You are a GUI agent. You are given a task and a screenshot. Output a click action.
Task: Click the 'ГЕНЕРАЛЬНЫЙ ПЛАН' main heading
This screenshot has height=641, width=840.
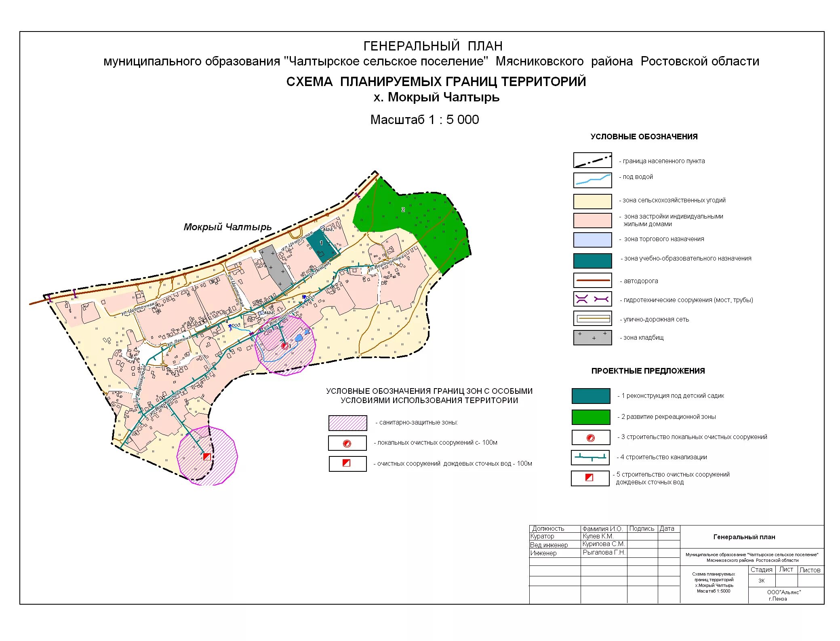pyautogui.click(x=433, y=46)
